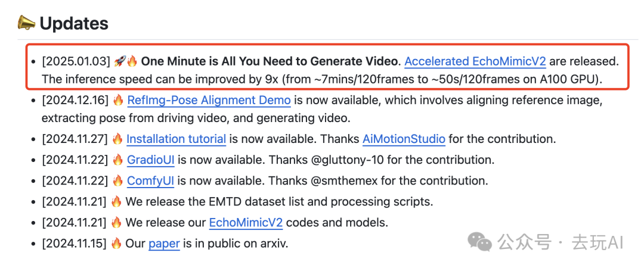Follow the Installation tutorial link
Image resolution: width=644 pixels, height=268 pixels.
(176, 139)
